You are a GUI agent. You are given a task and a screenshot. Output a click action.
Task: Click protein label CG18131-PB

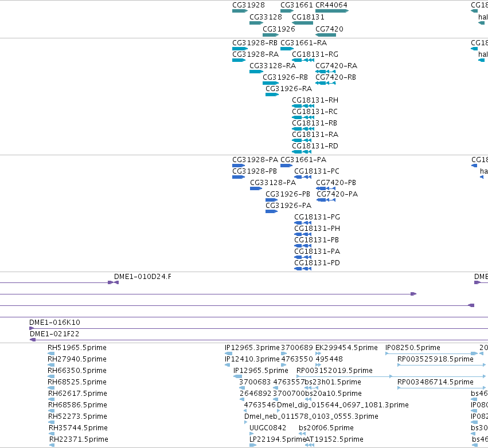tap(317, 240)
